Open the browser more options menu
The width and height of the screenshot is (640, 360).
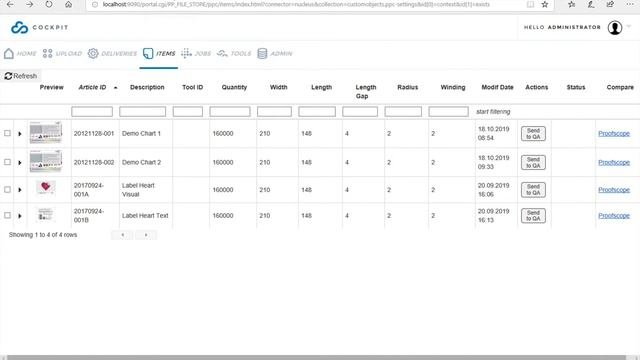coord(630,4)
